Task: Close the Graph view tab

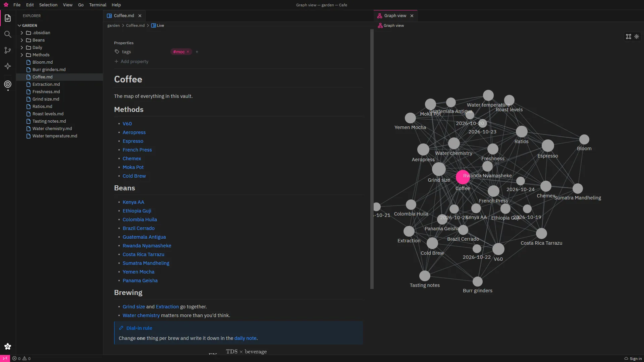Action: (412, 16)
